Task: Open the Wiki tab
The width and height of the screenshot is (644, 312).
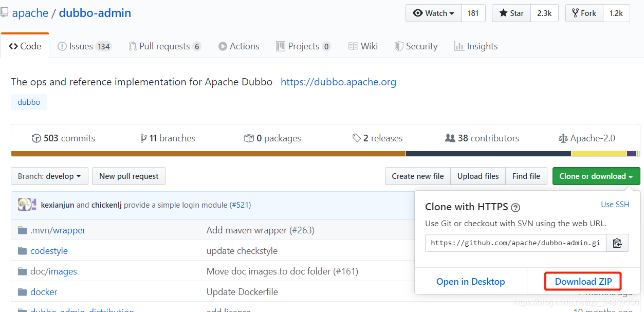Action: (x=363, y=46)
